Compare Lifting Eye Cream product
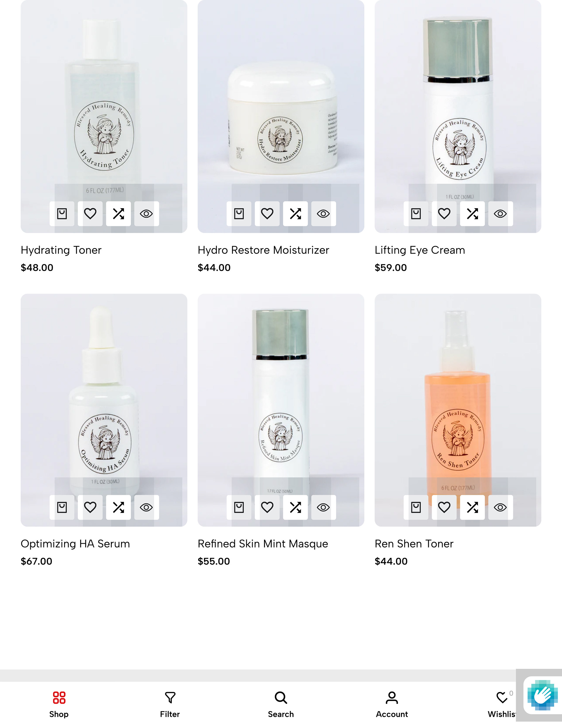This screenshot has height=728, width=562. 472,214
